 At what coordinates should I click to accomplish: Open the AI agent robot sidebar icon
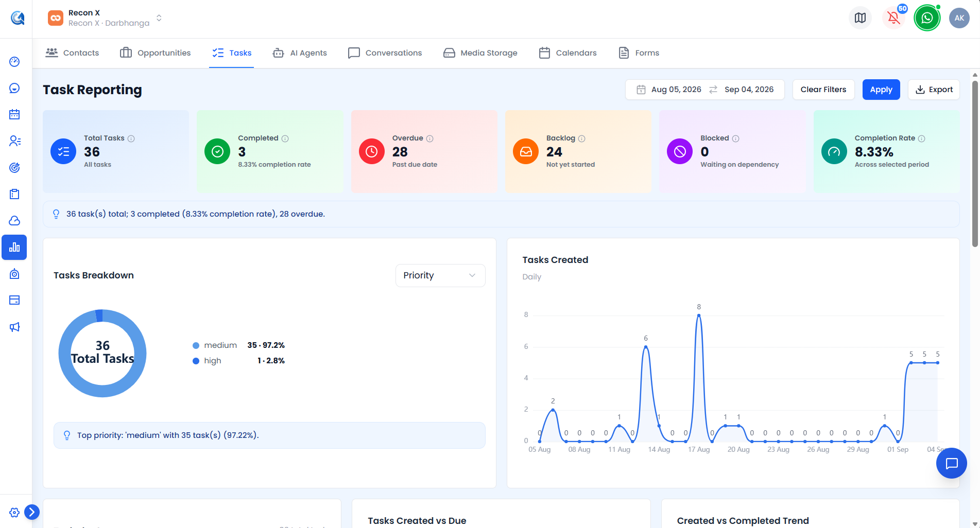14,274
